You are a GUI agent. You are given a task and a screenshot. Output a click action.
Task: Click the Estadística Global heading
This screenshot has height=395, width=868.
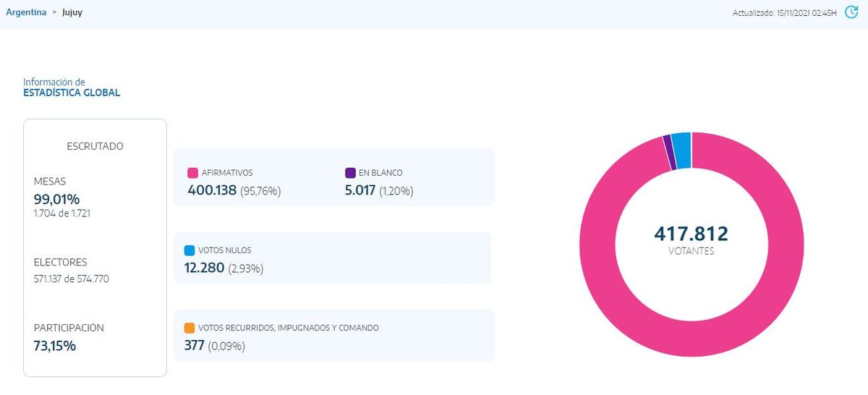(x=72, y=93)
